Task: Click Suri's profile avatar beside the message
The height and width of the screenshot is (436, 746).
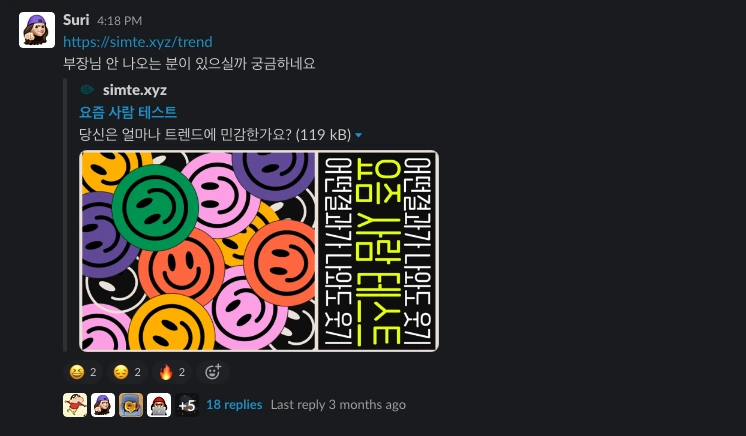Action: click(x=37, y=30)
